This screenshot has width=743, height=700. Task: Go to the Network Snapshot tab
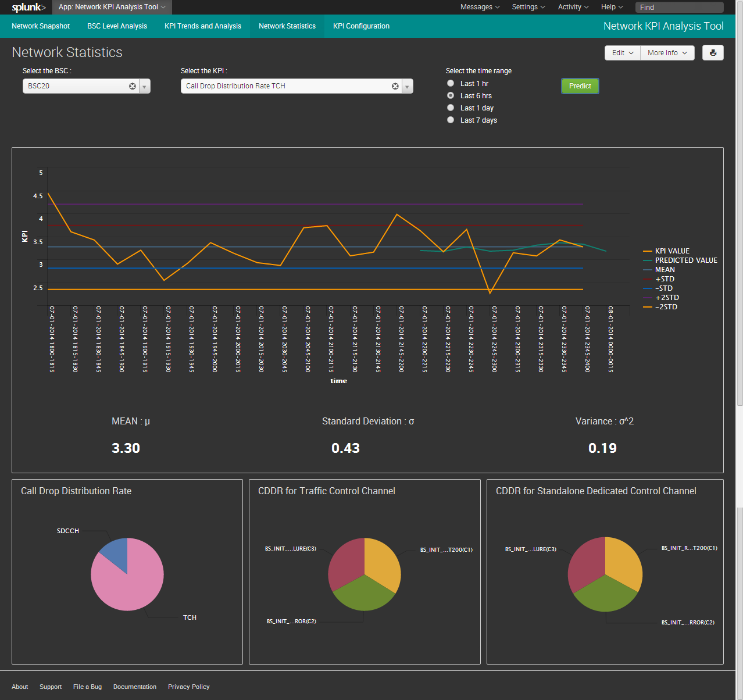click(x=41, y=26)
